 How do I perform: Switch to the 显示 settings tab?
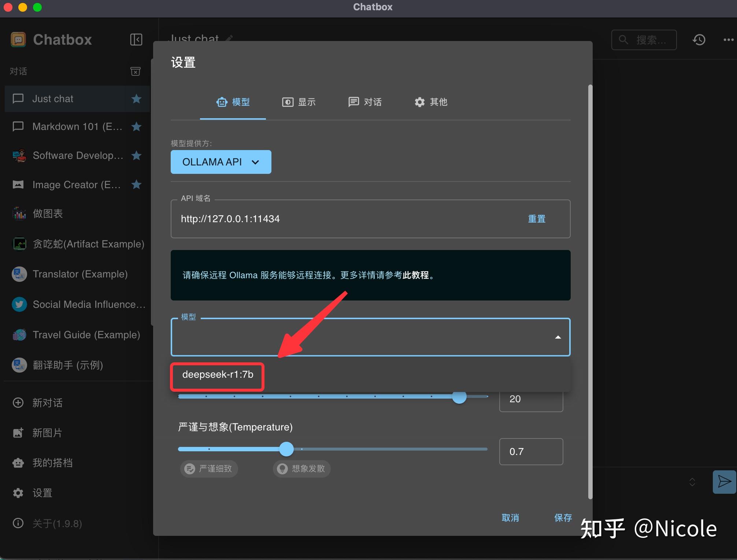[299, 102]
